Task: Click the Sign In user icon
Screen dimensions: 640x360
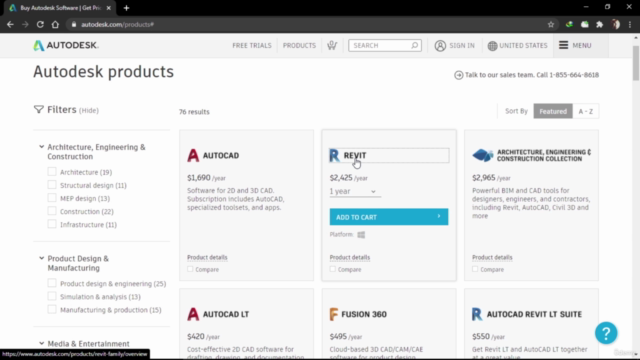Action: tap(440, 46)
